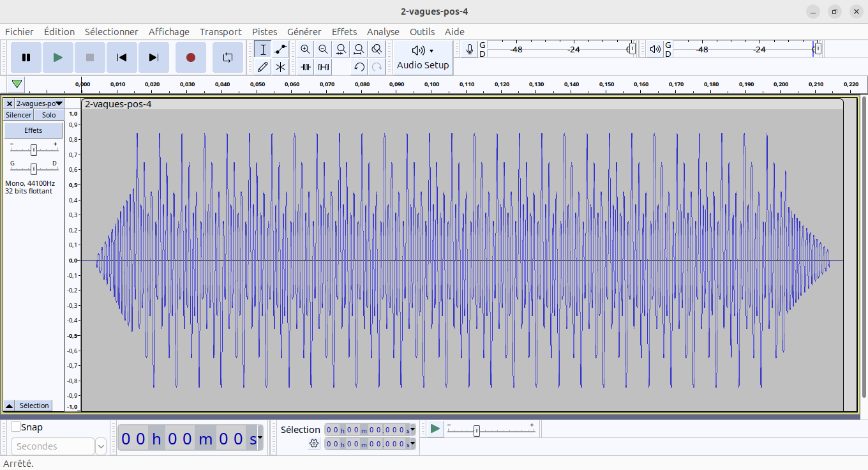This screenshot has width=868, height=470.
Task: Open the Générer menu
Action: tap(304, 32)
